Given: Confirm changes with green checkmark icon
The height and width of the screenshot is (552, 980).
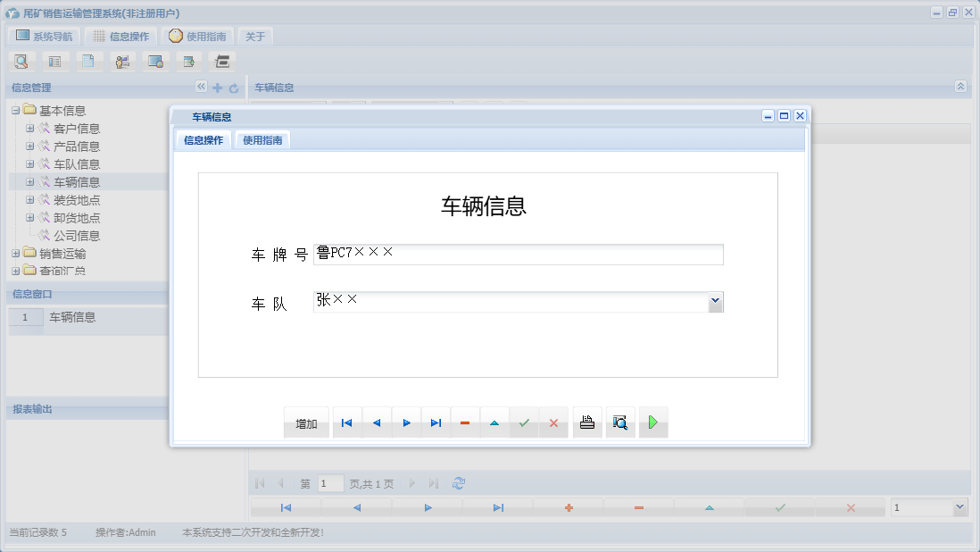Looking at the screenshot, I should [x=524, y=422].
